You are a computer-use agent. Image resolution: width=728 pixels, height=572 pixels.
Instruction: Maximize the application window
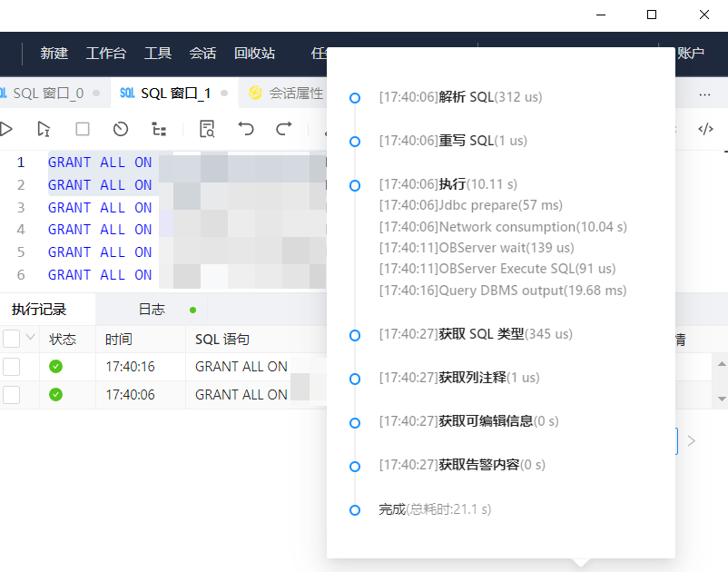(x=652, y=15)
